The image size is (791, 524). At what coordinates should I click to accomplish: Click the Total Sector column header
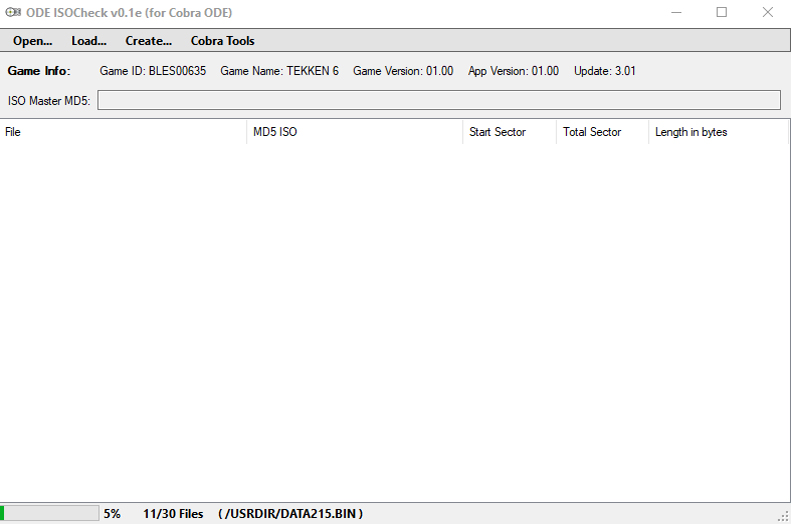(602, 132)
